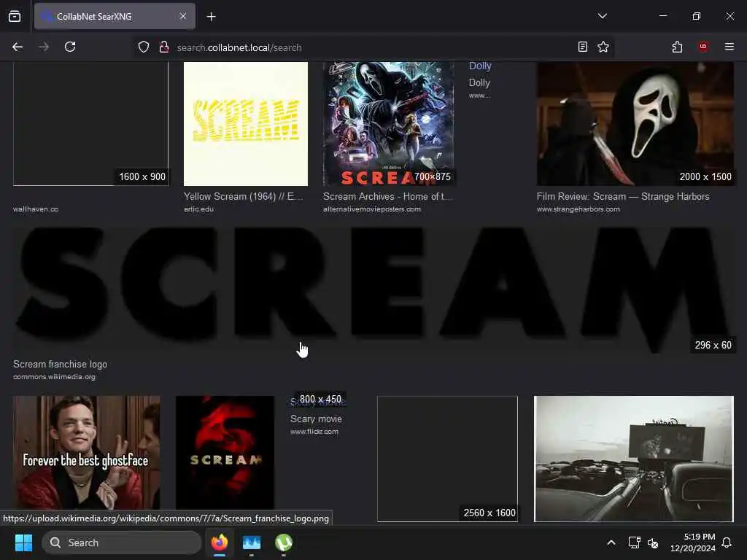Open the Scream Archives poster thumbnail
This screenshot has height=560, width=747.
tap(388, 123)
